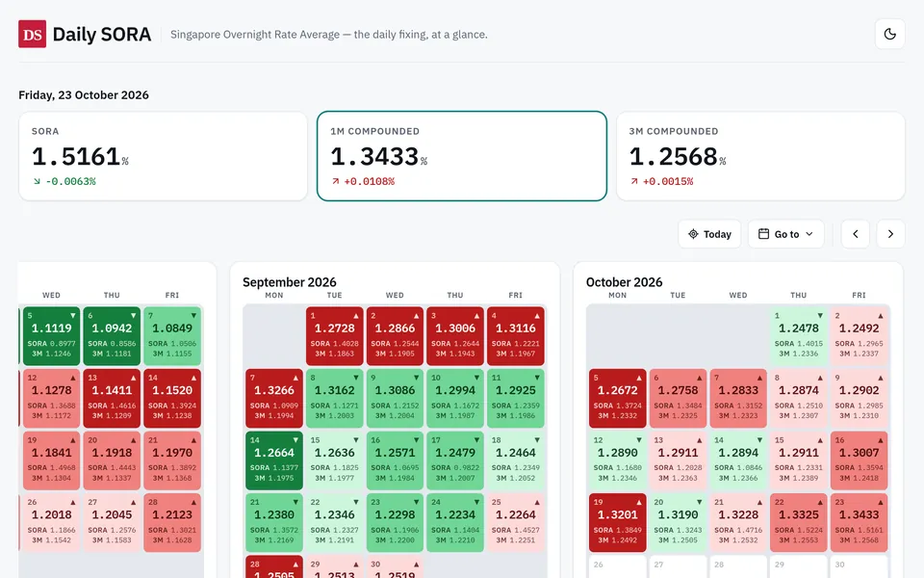Click the September 25 cell showing 1.2264

[516, 522]
